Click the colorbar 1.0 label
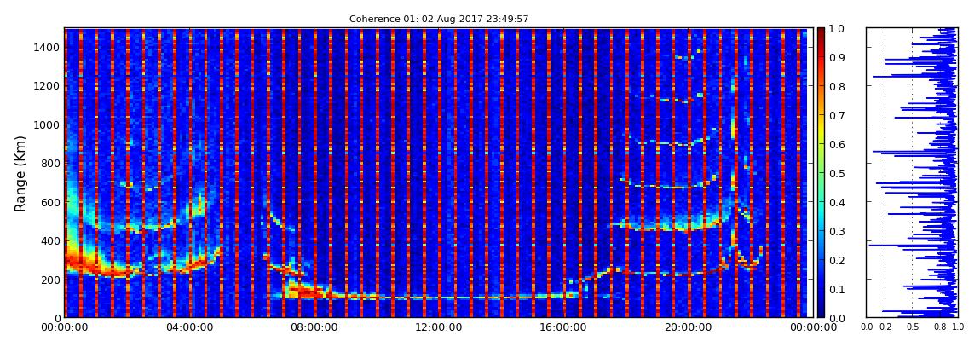 coord(836,29)
